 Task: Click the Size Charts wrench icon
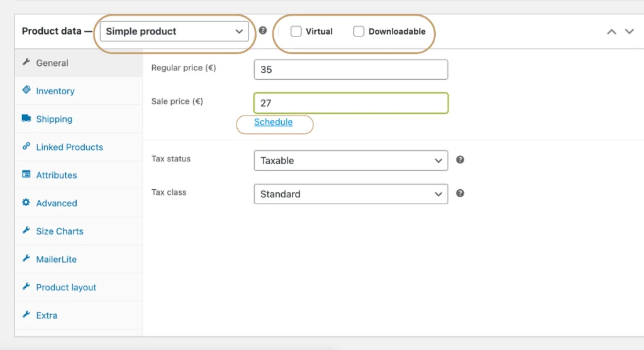point(26,230)
